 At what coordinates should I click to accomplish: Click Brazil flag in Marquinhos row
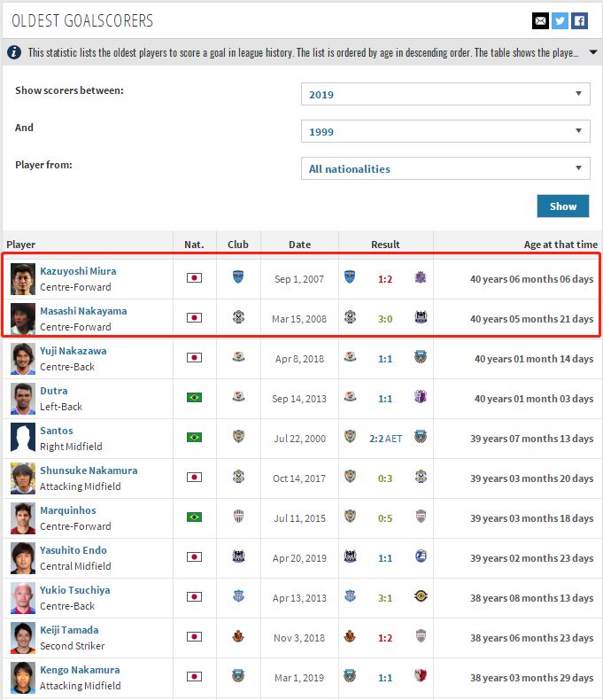[194, 517]
